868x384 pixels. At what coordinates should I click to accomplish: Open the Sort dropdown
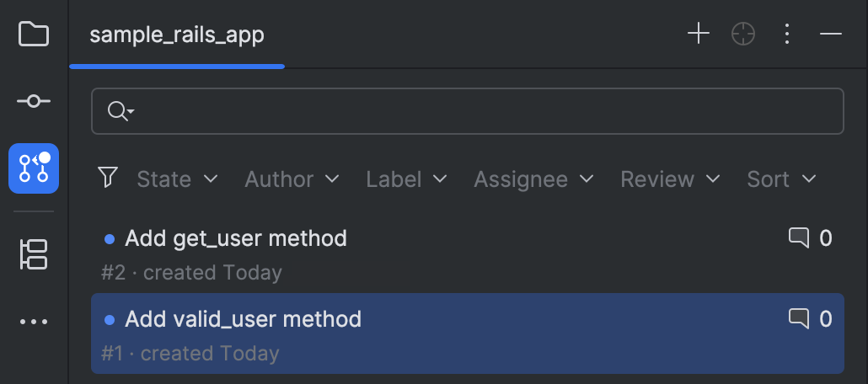click(781, 179)
